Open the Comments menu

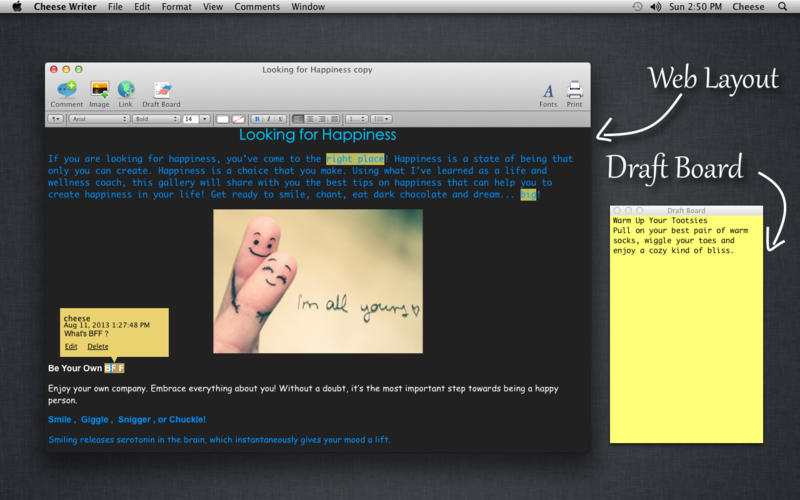257,7
